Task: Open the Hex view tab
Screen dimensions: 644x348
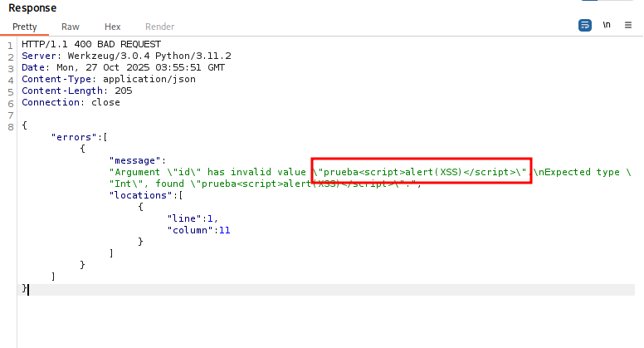Action: 113,27
